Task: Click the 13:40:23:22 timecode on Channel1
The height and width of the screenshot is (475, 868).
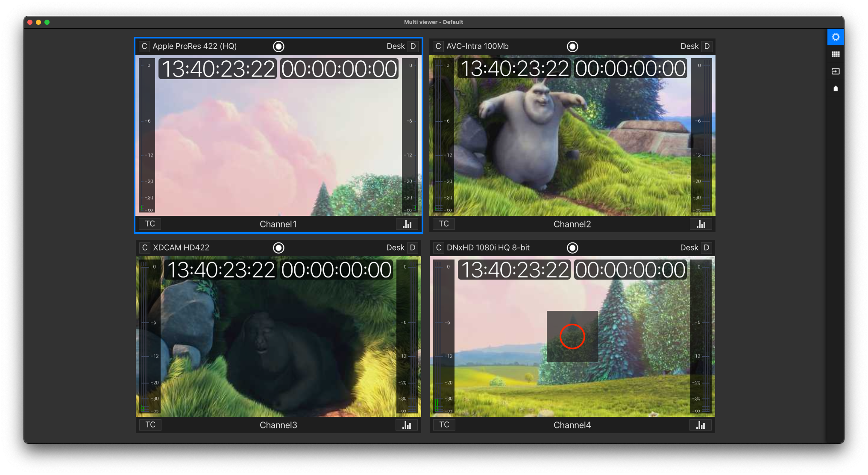Action: click(218, 69)
